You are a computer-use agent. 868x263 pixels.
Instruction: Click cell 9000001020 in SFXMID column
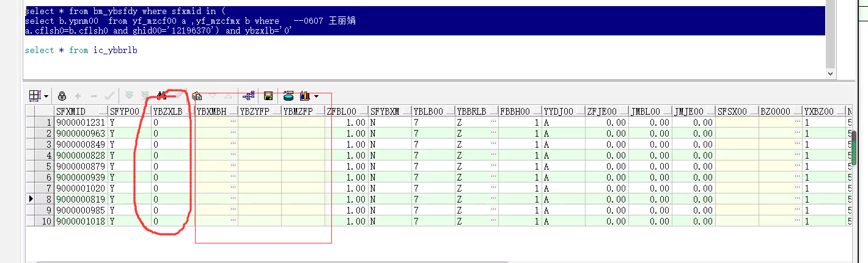[81, 188]
